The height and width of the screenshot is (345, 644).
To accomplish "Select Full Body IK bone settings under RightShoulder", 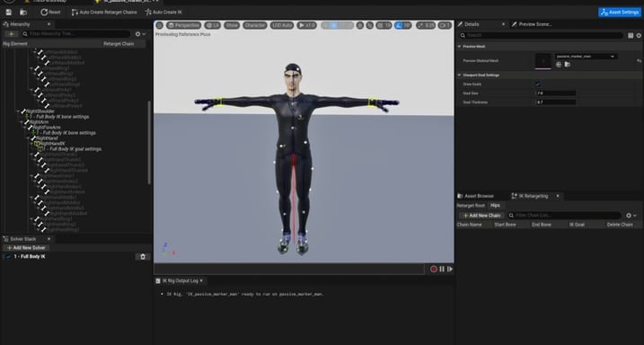I will (x=59, y=117).
